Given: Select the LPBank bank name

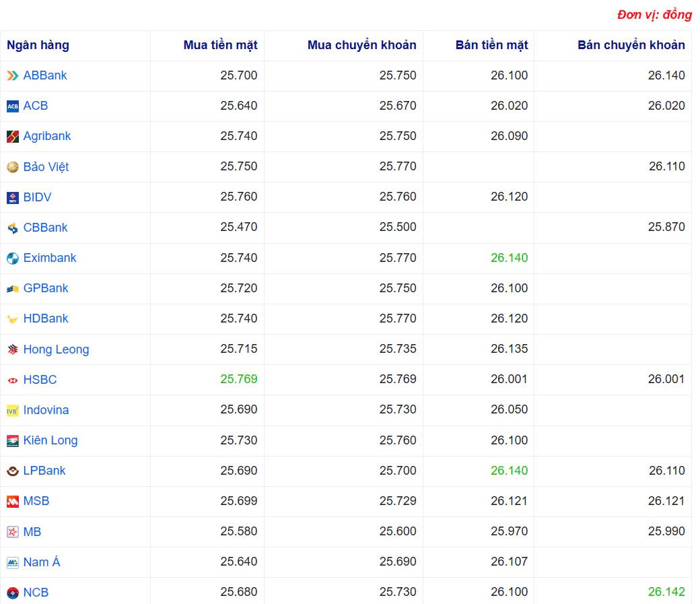Looking at the screenshot, I should [x=44, y=471].
